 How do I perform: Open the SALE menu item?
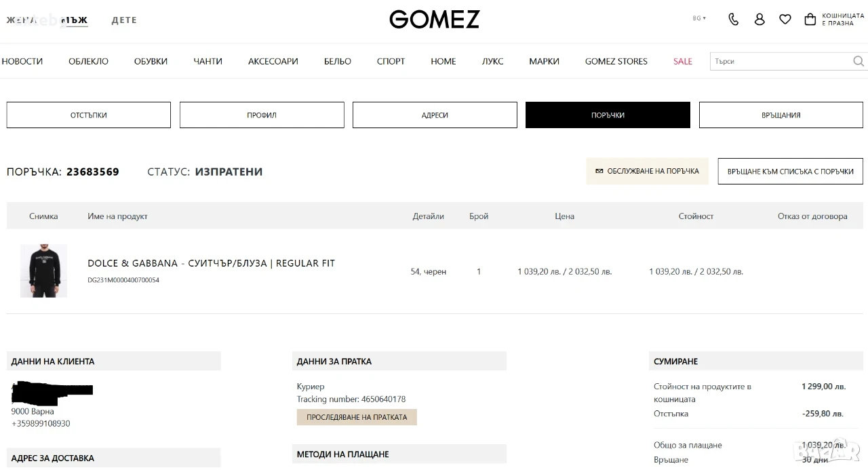[x=683, y=61]
